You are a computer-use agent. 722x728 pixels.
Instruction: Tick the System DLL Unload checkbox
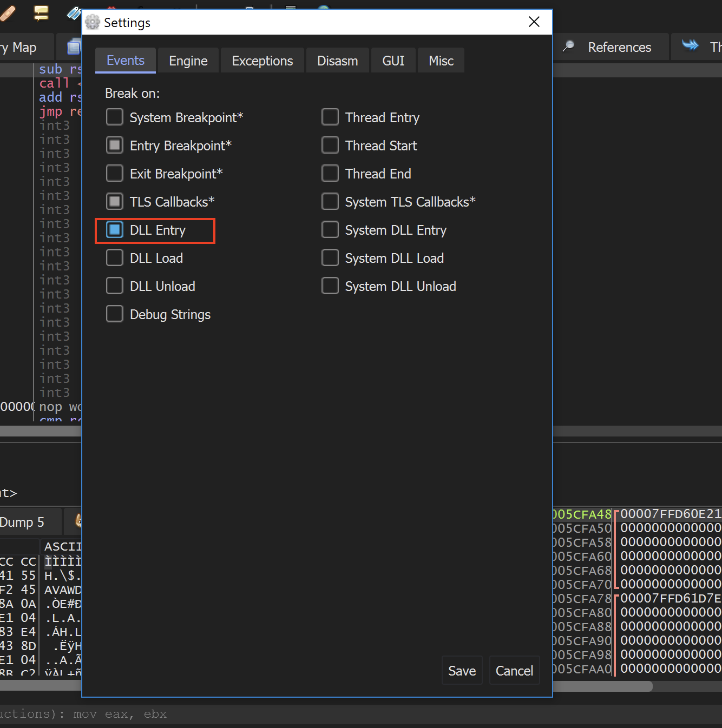(330, 286)
